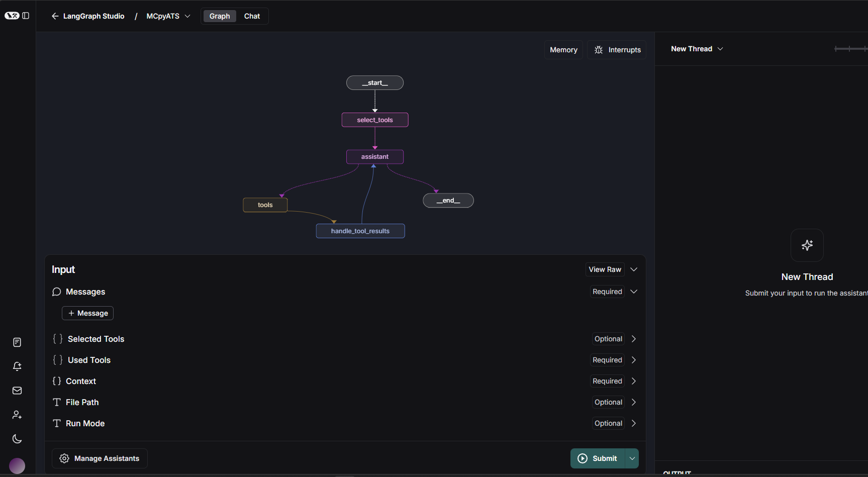Expand the Selected Tools optional field
This screenshot has width=868, height=477.
633,339
